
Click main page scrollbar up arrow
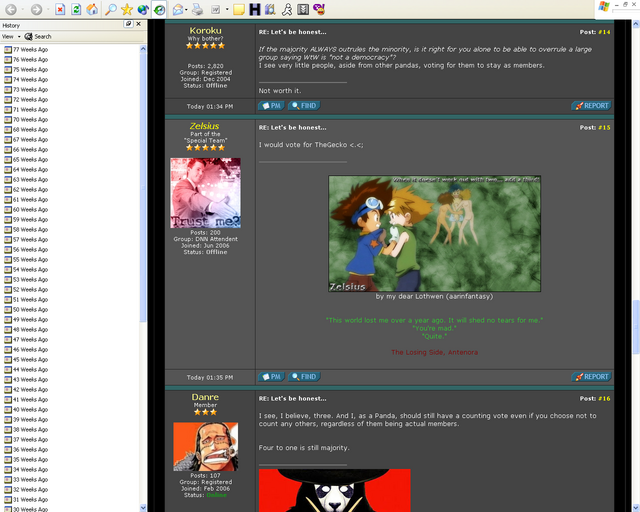click(x=636, y=24)
